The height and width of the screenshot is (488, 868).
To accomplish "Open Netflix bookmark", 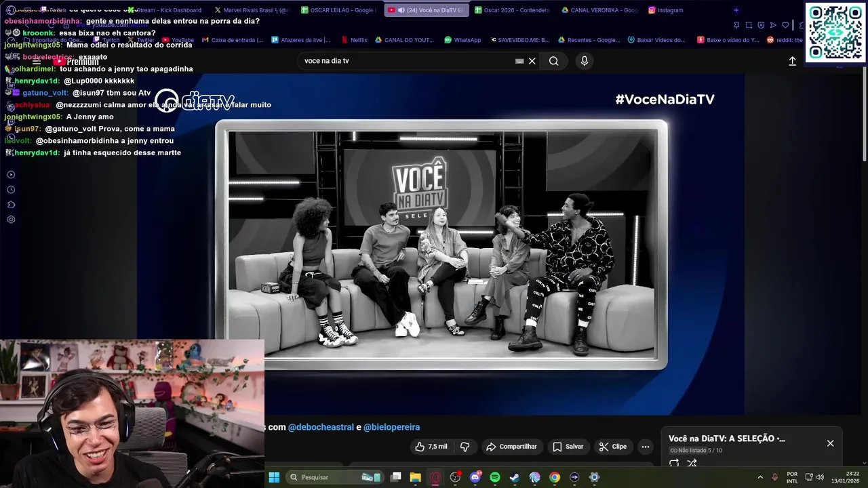I will pyautogui.click(x=354, y=40).
